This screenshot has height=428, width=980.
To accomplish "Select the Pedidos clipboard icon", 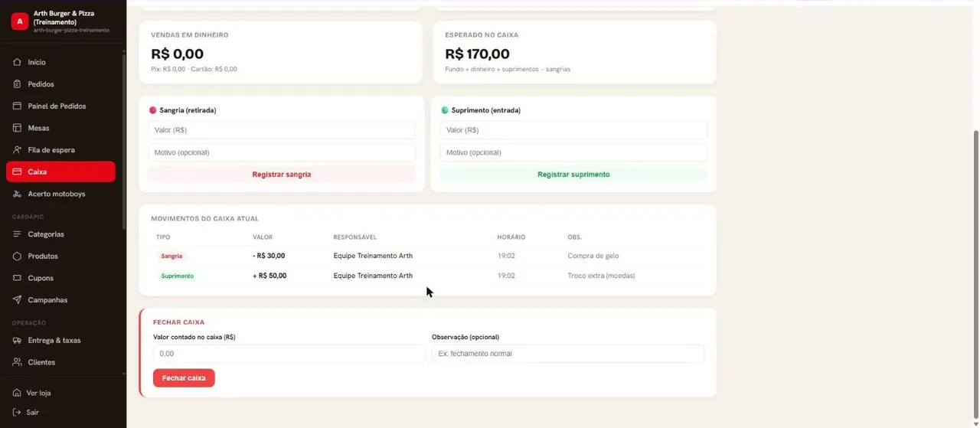I will (17, 84).
